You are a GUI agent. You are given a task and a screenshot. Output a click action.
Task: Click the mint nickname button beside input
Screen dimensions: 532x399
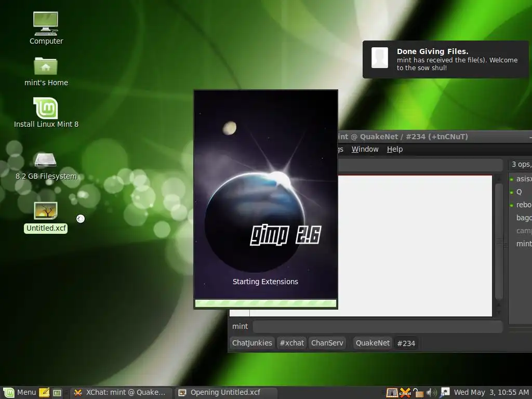240,326
